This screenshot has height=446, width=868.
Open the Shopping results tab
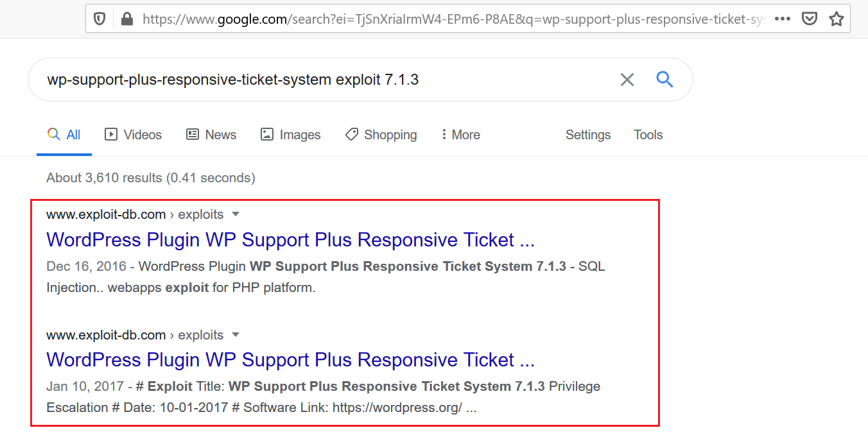[381, 135]
